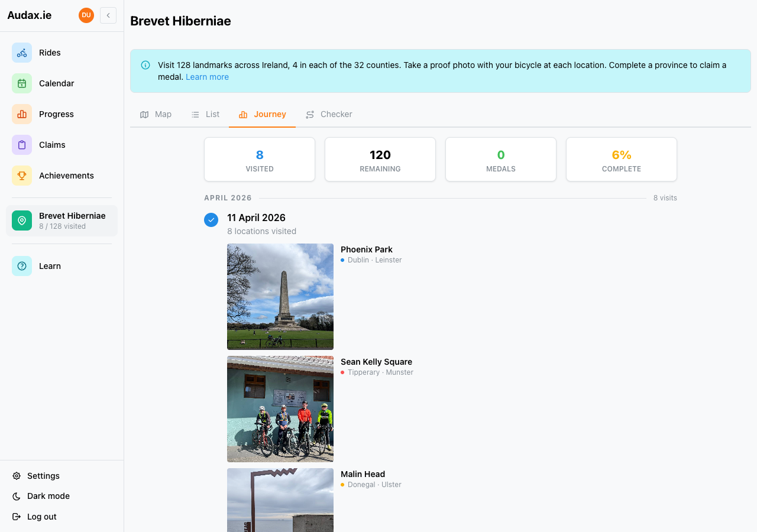Click the Remaining stat card
The width and height of the screenshot is (757, 532).
coord(380,160)
